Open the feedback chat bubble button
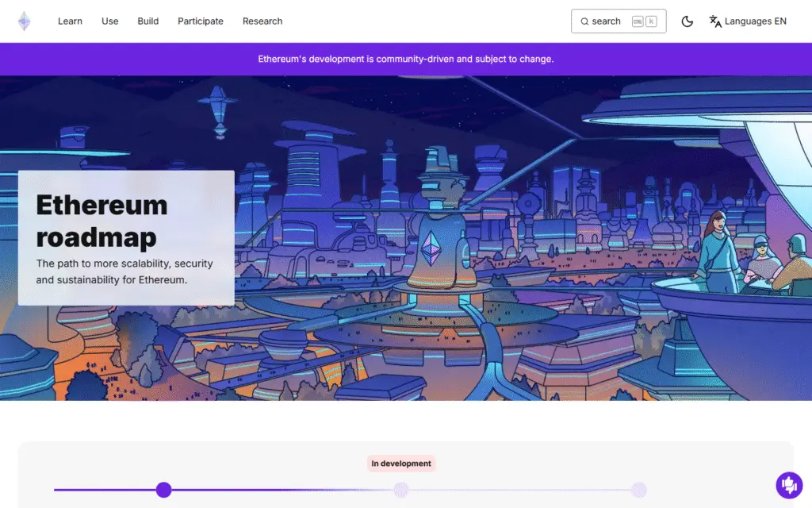The image size is (812, 508). click(789, 485)
